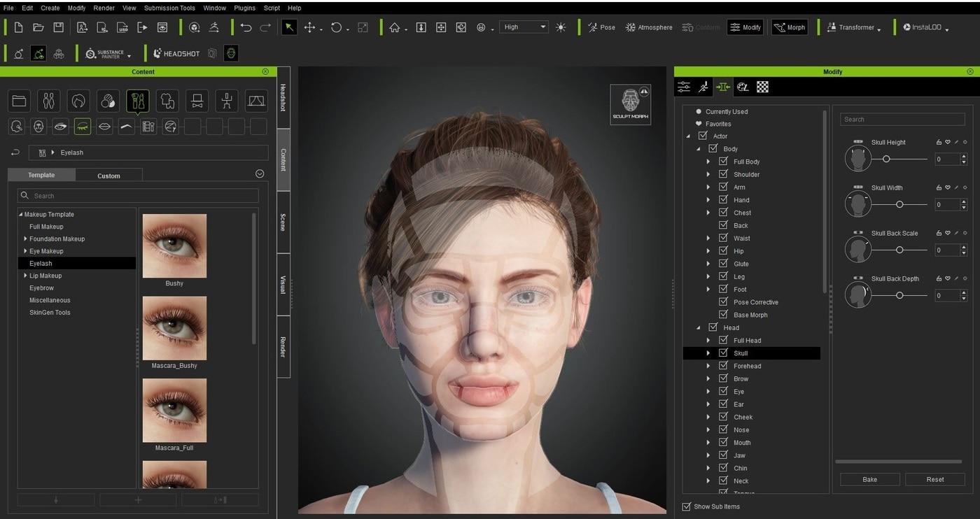Uncheck the Skull checkbox

coord(723,353)
